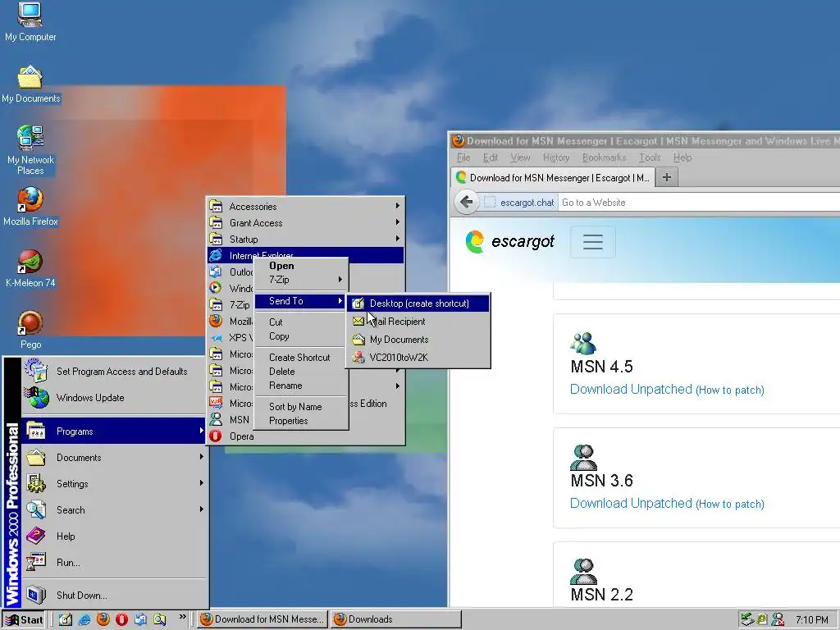Viewport: 840px width, 630px height.
Task: Open Windows Update from Start menu
Action: click(x=113, y=398)
